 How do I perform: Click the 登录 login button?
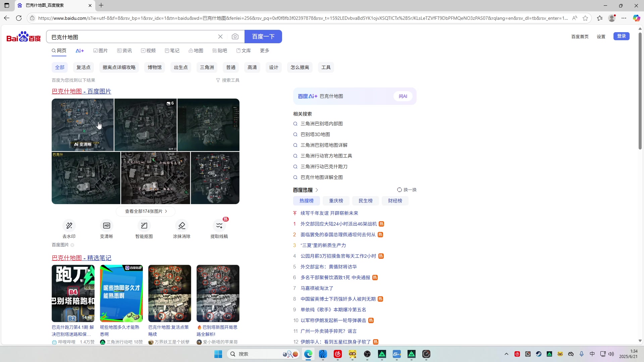622,36
